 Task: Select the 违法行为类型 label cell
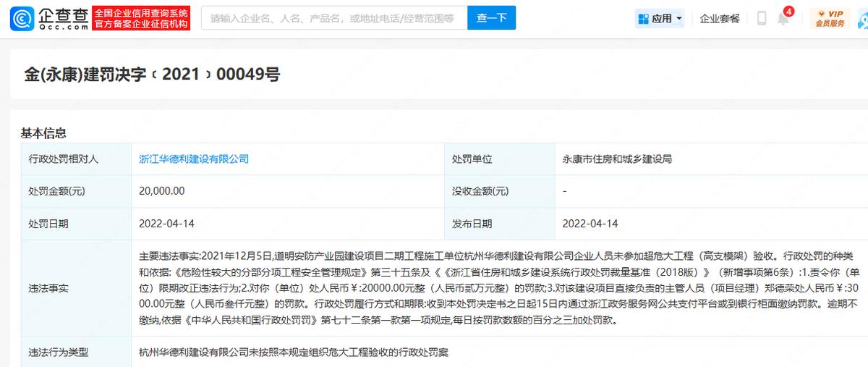(x=76, y=352)
